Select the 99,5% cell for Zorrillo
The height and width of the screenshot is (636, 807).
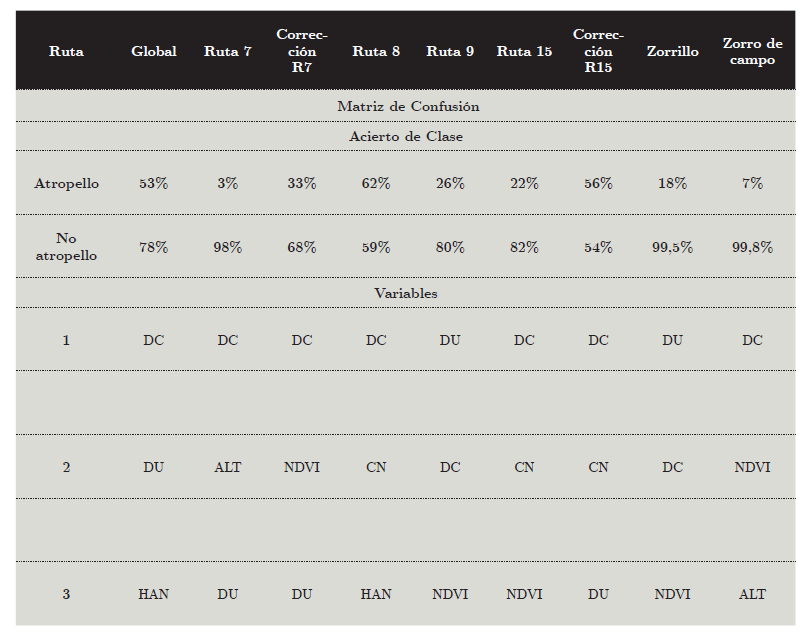[x=672, y=247]
